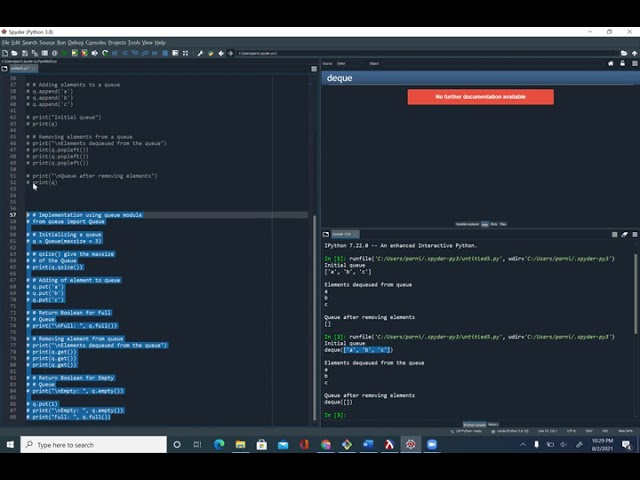
Task: Open the View menu
Action: (x=147, y=42)
